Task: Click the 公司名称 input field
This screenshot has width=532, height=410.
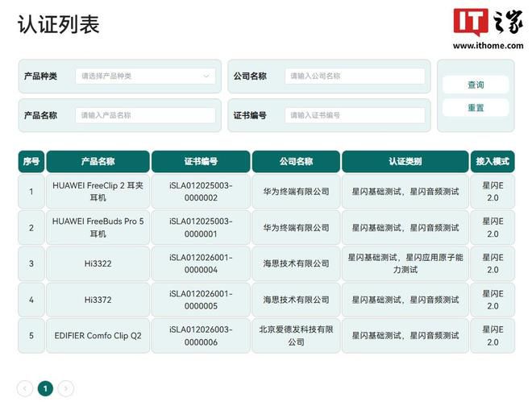Action: [355, 76]
